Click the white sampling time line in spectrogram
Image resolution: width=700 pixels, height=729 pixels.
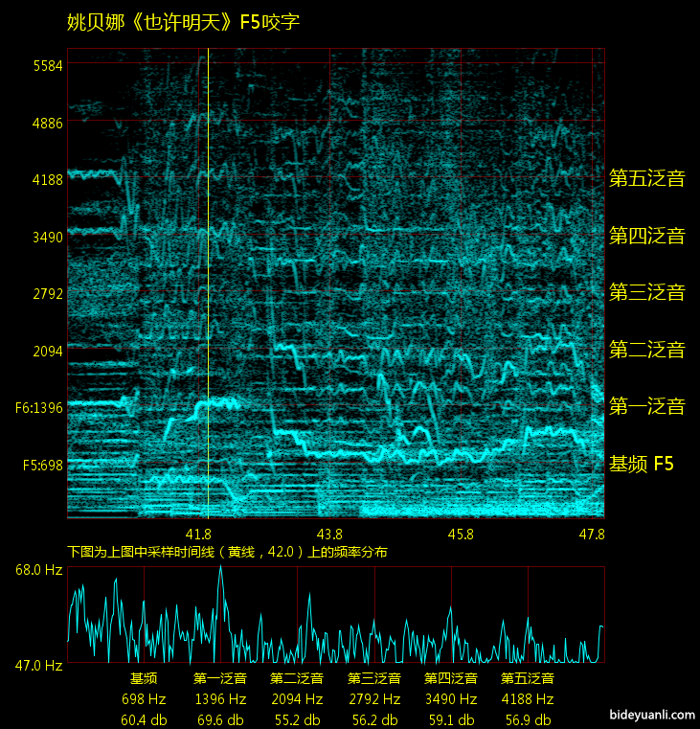208,287
